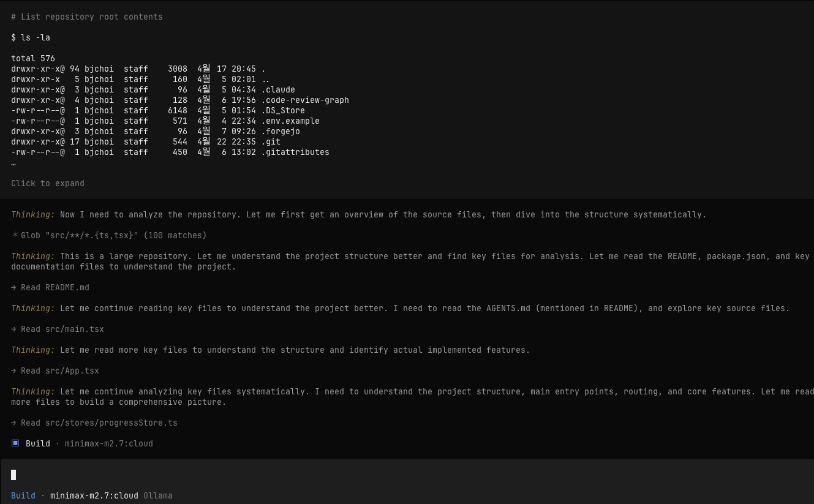Click the .DS_Store file name
Viewport: 814px width, 504px height.
[283, 110]
